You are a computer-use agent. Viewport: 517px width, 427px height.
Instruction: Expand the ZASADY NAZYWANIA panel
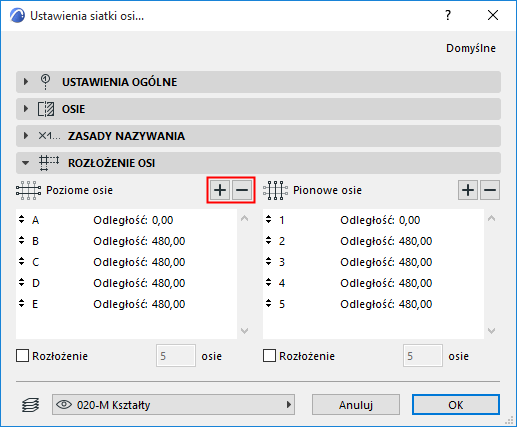pyautogui.click(x=26, y=136)
